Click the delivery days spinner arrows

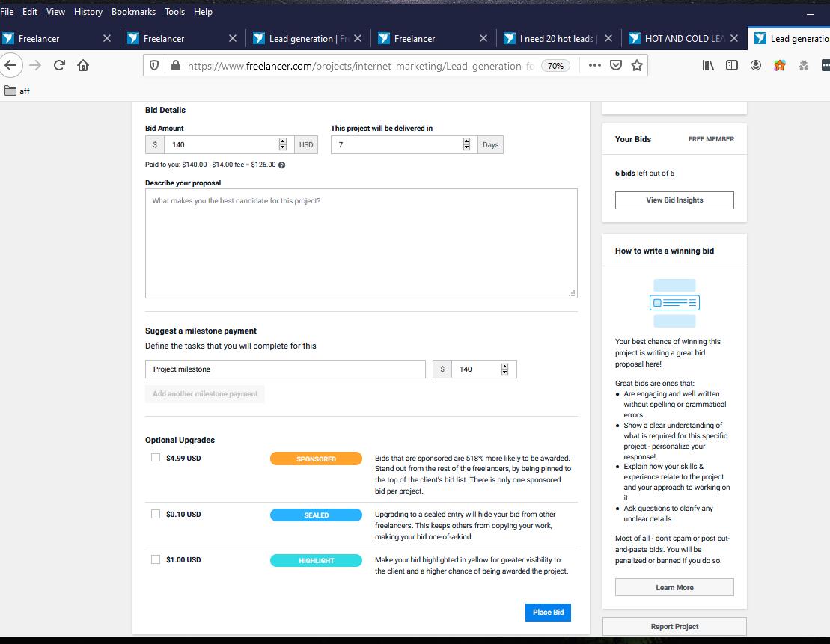click(467, 144)
